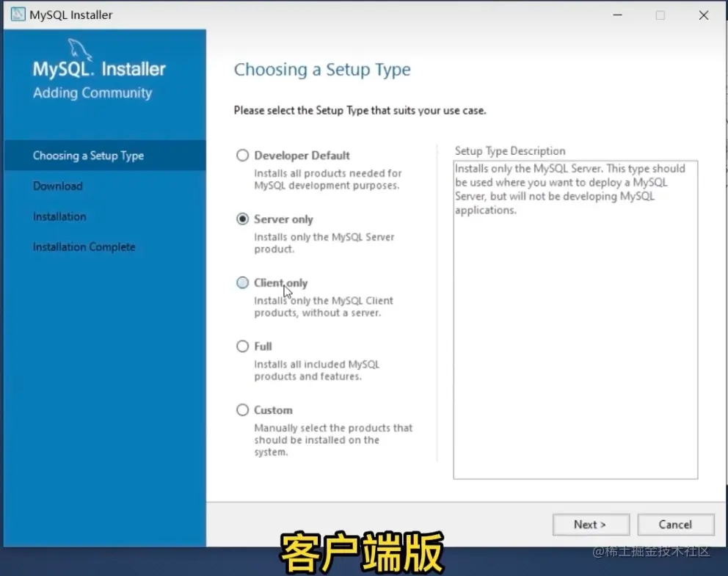Click the 'MySQL Installer' window title text
Image resolution: width=728 pixels, height=576 pixels.
pos(71,15)
